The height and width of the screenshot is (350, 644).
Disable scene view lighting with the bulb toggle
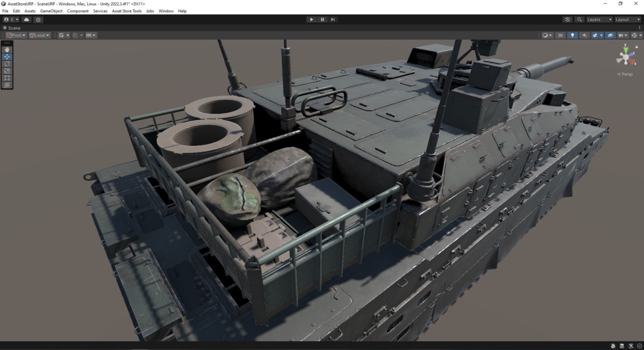coord(573,35)
